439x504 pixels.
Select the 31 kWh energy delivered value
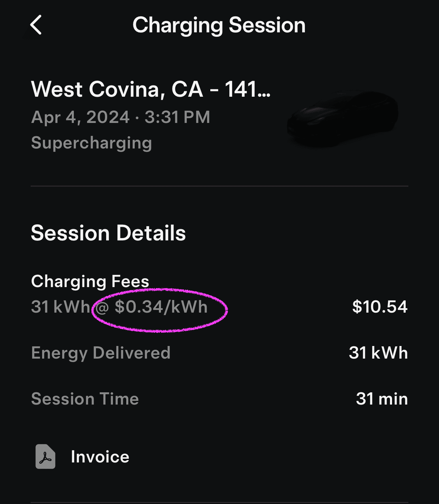click(378, 353)
